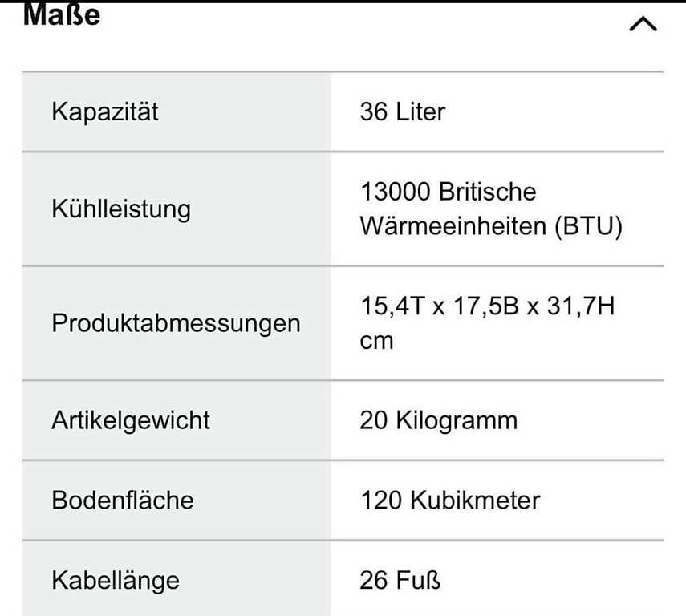Image resolution: width=686 pixels, height=616 pixels.
Task: Click the word Kubikmeter
Action: (475, 500)
